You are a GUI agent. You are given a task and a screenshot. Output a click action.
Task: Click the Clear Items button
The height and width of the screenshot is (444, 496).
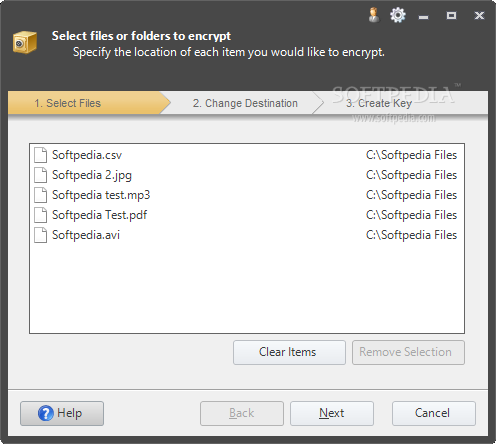[x=289, y=352]
